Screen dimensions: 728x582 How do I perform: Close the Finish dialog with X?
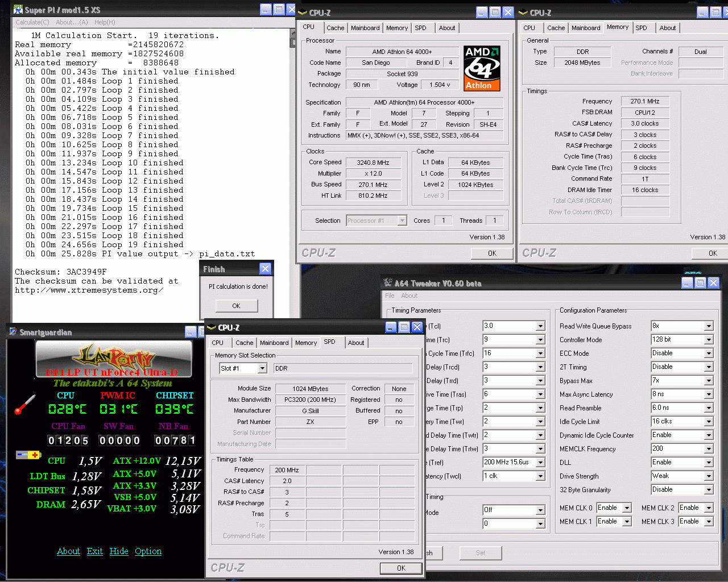(265, 269)
